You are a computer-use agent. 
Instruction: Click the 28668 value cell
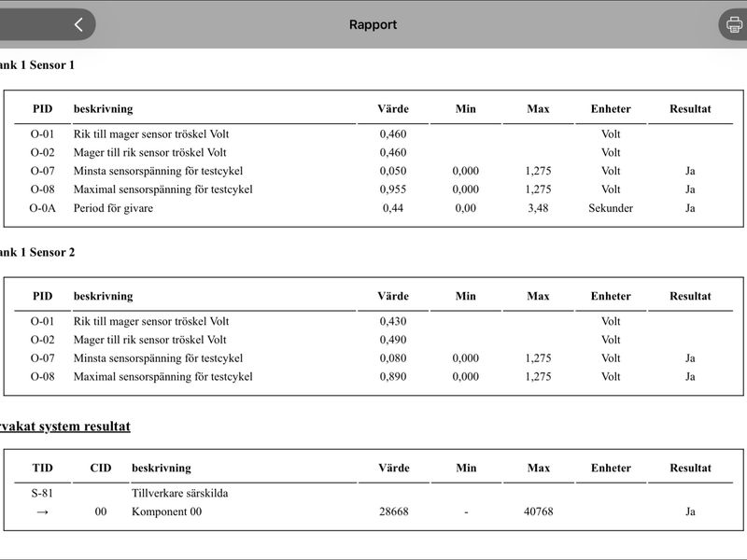pyautogui.click(x=394, y=511)
